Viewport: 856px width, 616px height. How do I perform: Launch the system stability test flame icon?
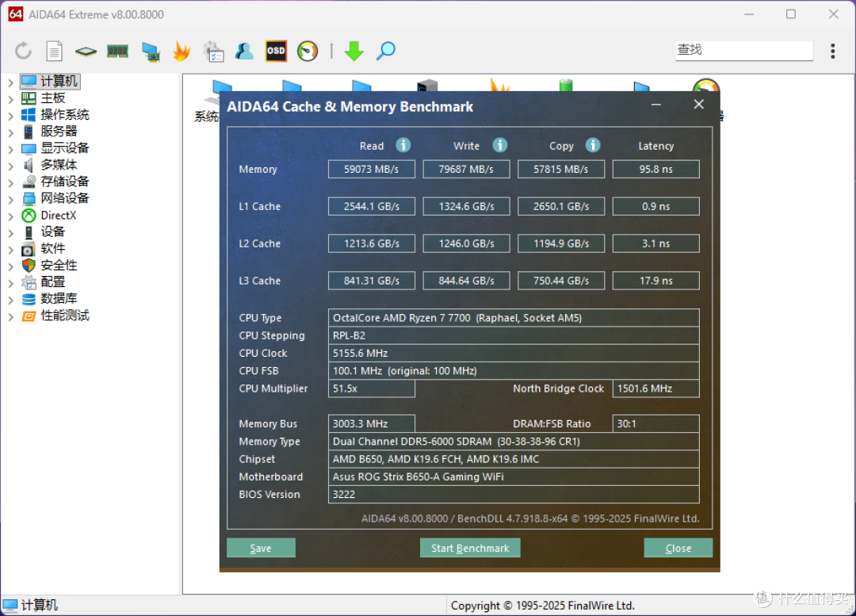[182, 51]
